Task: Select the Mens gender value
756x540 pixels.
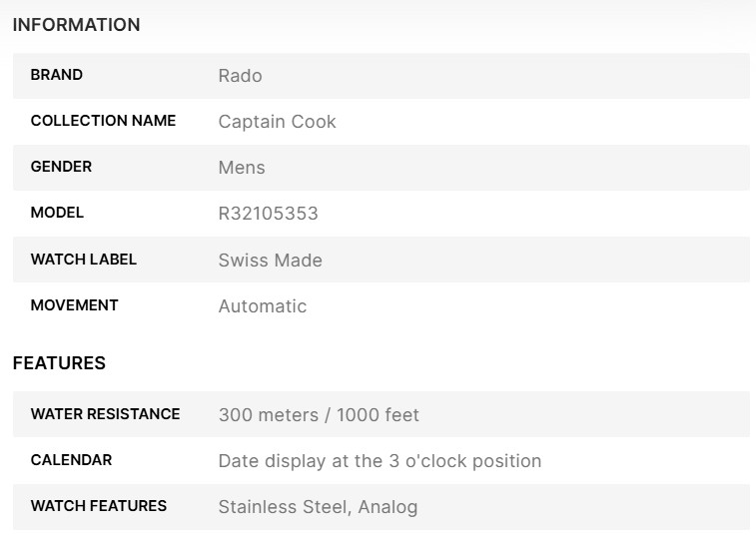Action: (x=242, y=168)
